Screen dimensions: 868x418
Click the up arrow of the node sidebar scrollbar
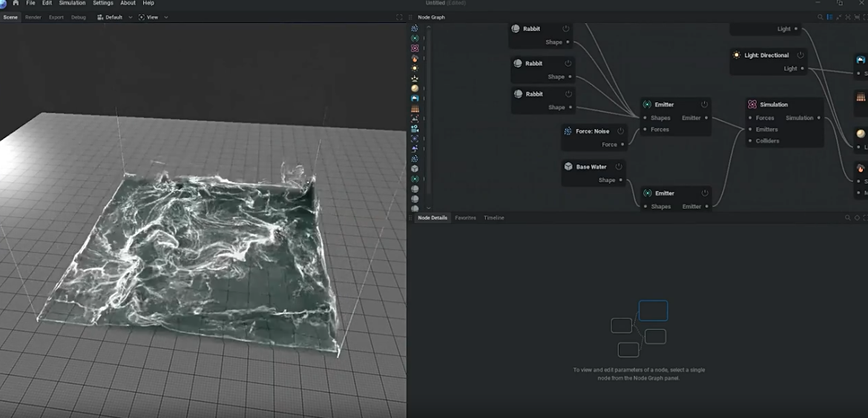[428, 27]
